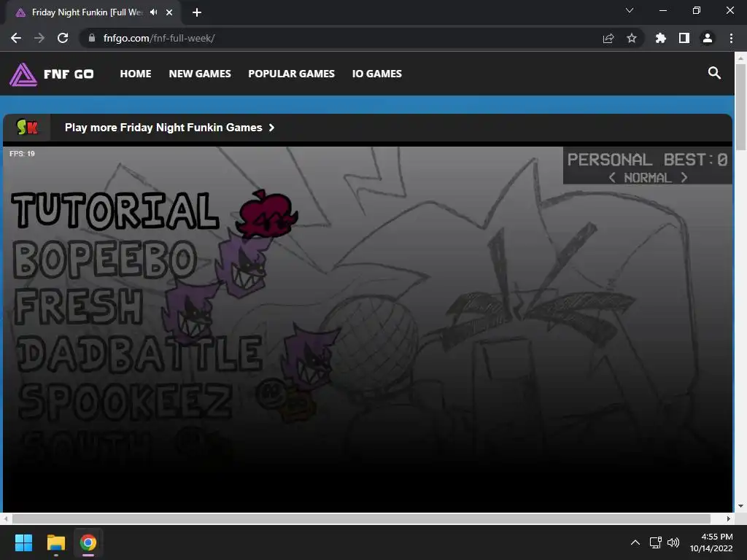Viewport: 747px width, 560px height.
Task: Click the padlock site info icon
Action: coord(92,38)
